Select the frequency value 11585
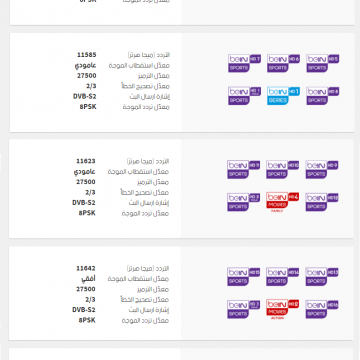Viewport: 360px width, 360px height. [86, 55]
